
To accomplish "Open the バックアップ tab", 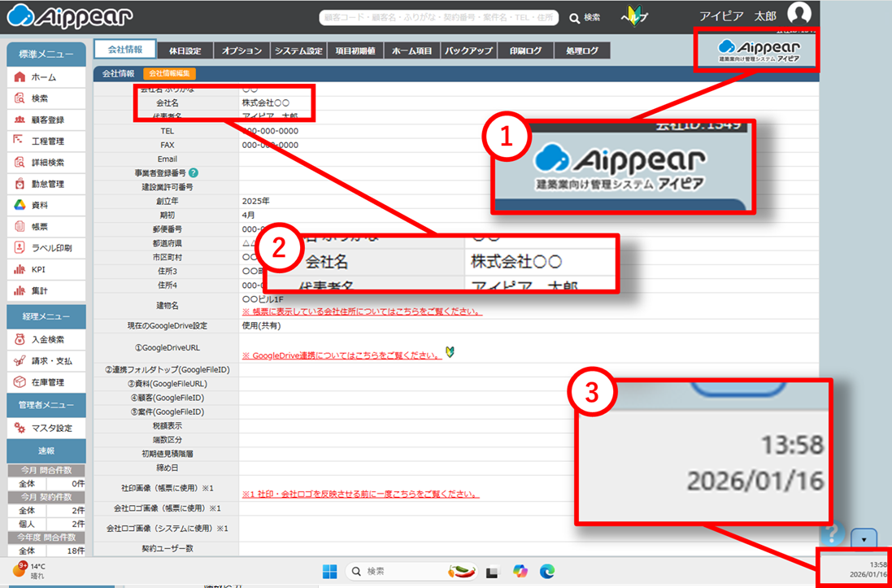I will (x=468, y=50).
